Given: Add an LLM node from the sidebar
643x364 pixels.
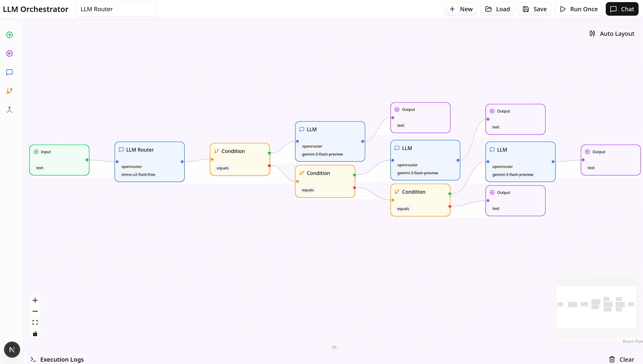Looking at the screenshot, I should pyautogui.click(x=10, y=72).
